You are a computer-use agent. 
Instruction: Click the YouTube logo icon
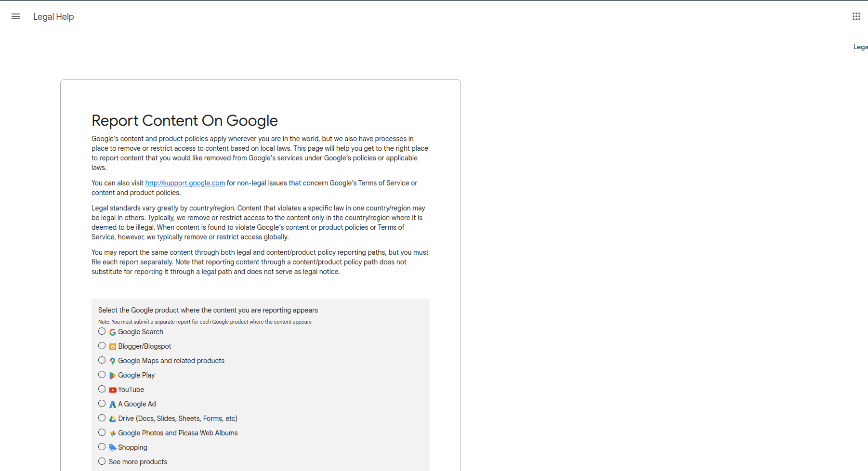pyautogui.click(x=112, y=390)
